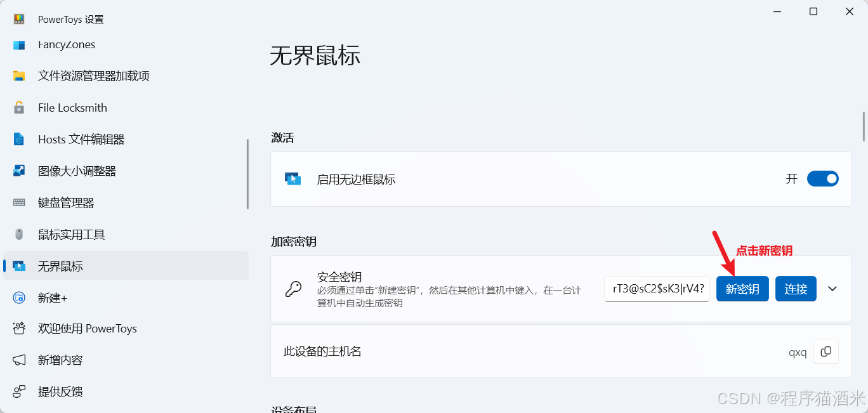
Task: Click the Mouse Without Borders sidebar icon
Action: 19,266
